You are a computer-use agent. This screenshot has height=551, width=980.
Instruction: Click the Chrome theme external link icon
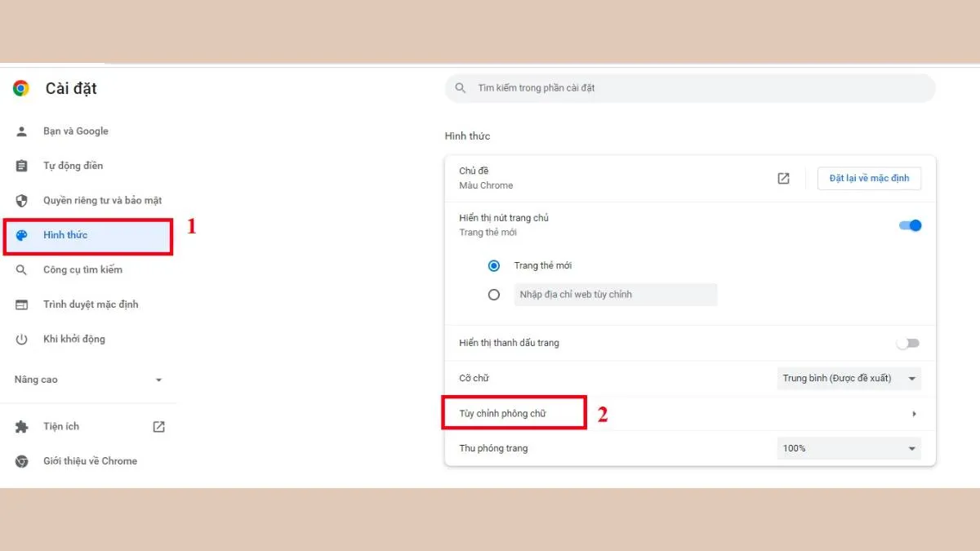(x=783, y=177)
